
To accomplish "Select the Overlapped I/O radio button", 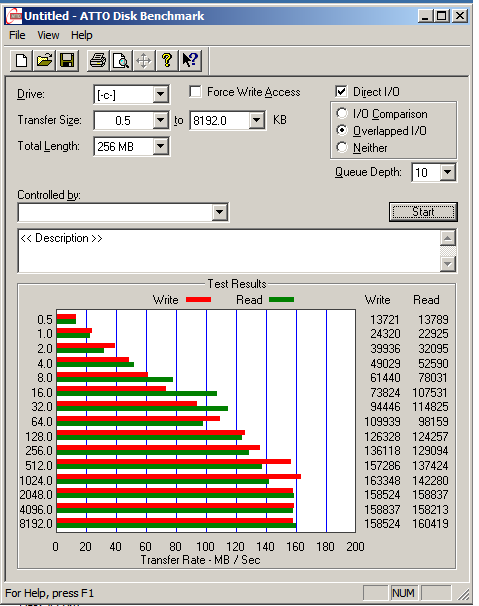I will click(x=342, y=130).
